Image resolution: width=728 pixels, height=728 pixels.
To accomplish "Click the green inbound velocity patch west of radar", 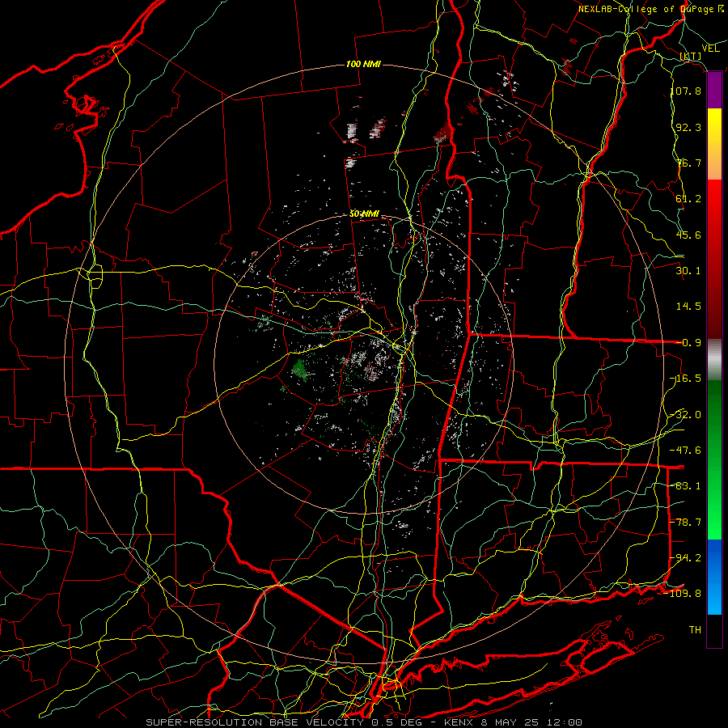I will (301, 369).
